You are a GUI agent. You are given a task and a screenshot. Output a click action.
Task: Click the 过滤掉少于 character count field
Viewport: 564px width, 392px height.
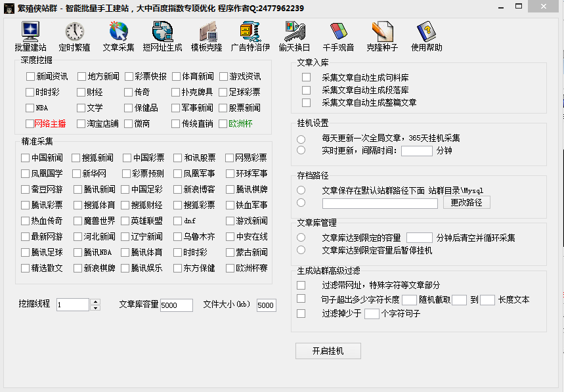[372, 314]
